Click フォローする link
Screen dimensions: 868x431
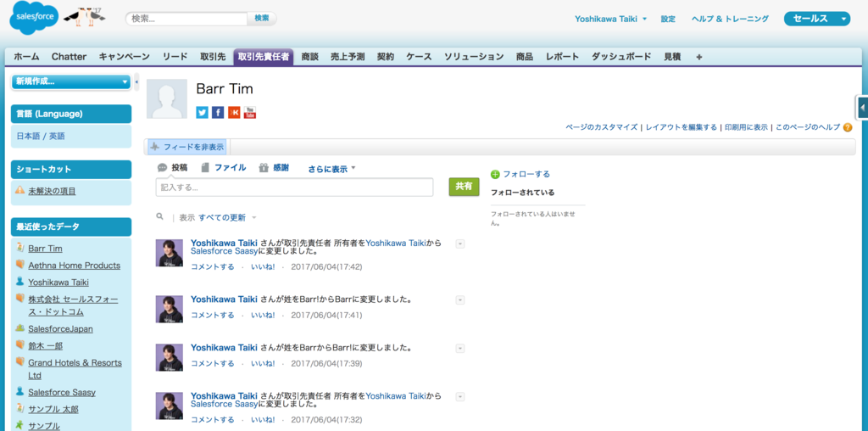tap(526, 175)
